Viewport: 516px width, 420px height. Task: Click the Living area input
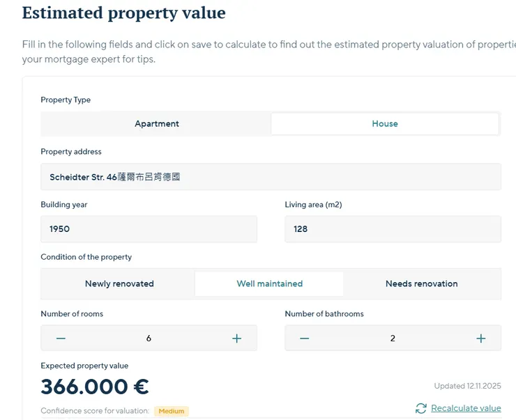pyautogui.click(x=393, y=229)
